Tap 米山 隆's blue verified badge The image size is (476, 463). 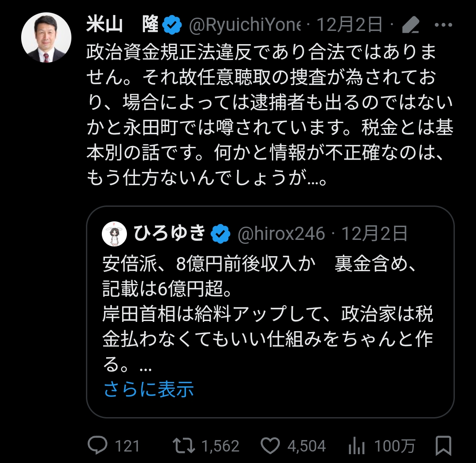pos(172,25)
